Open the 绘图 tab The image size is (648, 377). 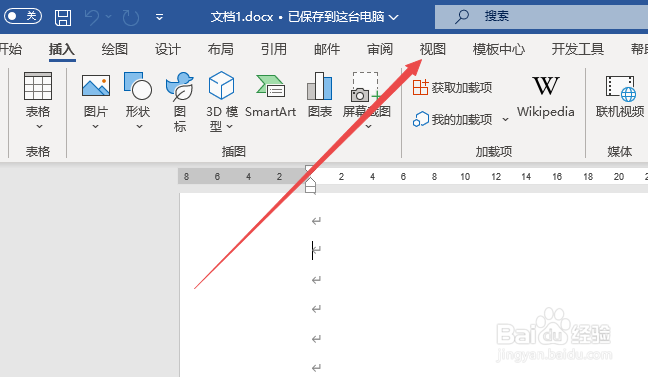[x=114, y=49]
